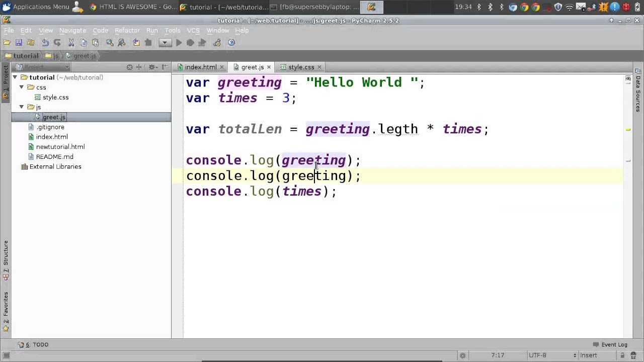644x362 pixels.
Task: Click tutorial breadcrumb in navigation bar
Action: [21, 56]
